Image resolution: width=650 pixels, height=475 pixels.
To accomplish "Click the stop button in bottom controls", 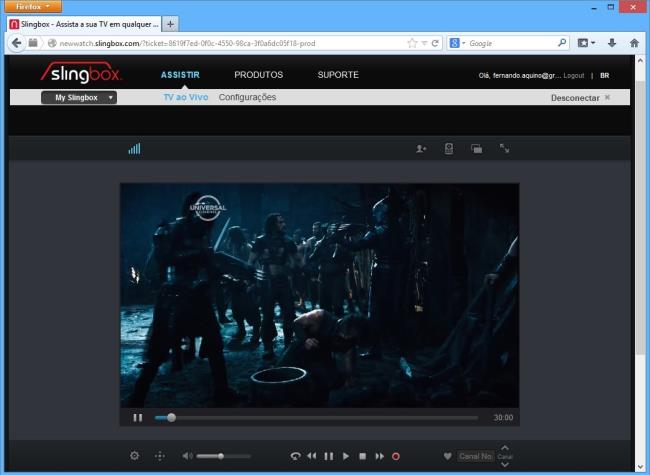I will click(362, 456).
